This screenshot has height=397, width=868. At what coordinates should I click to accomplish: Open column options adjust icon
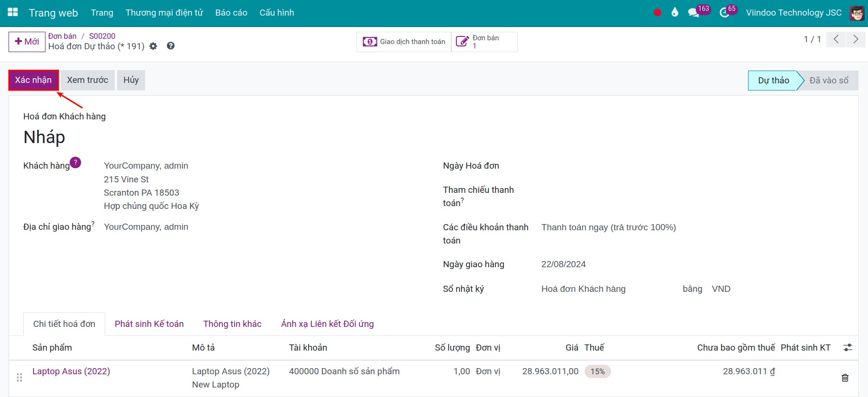coord(848,348)
